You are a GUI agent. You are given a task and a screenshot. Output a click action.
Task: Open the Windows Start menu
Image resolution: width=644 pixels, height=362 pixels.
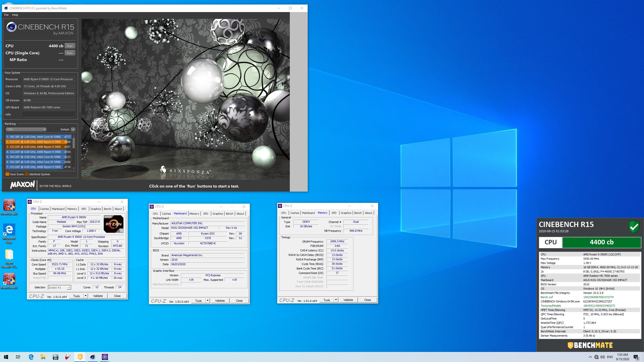(x=6, y=357)
